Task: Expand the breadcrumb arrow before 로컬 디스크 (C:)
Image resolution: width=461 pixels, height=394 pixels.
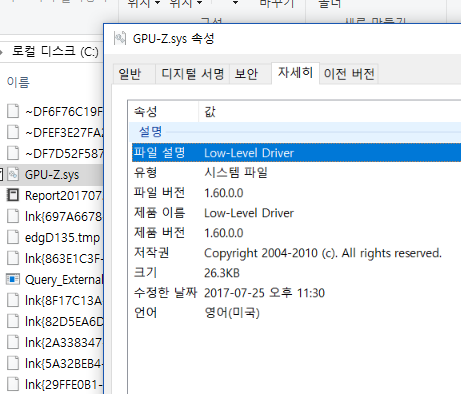Action: 2,52
